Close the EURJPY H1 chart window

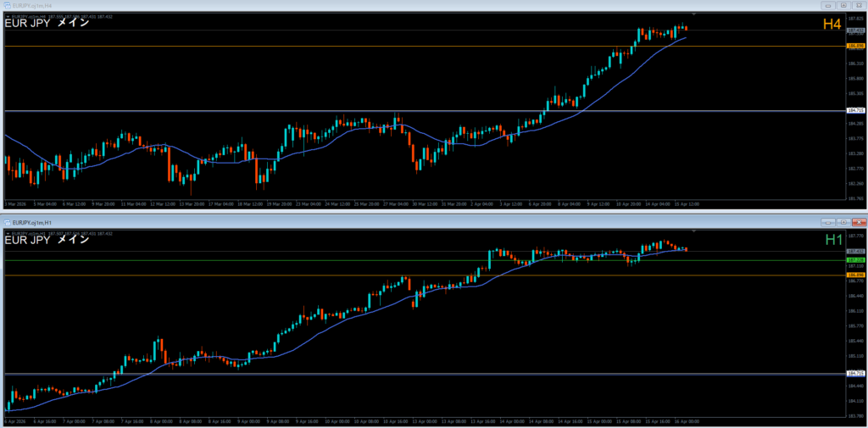click(x=857, y=220)
